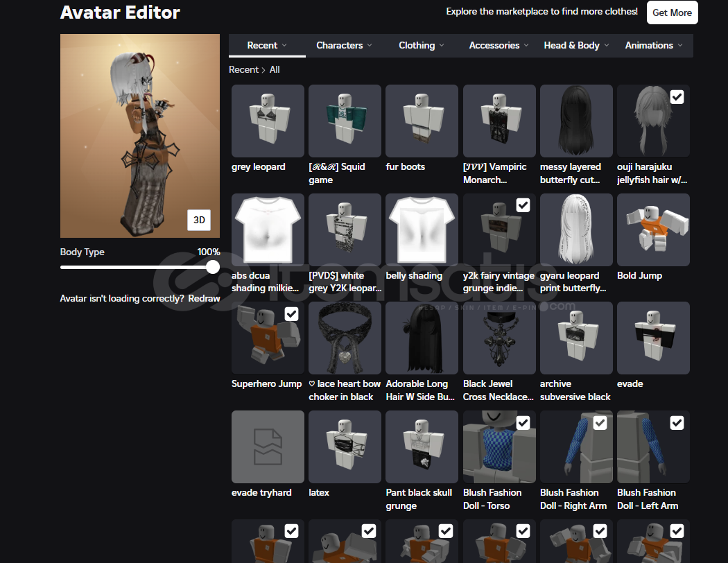Viewport: 728px width, 563px height.
Task: Click the Redraw link
Action: pyautogui.click(x=204, y=298)
